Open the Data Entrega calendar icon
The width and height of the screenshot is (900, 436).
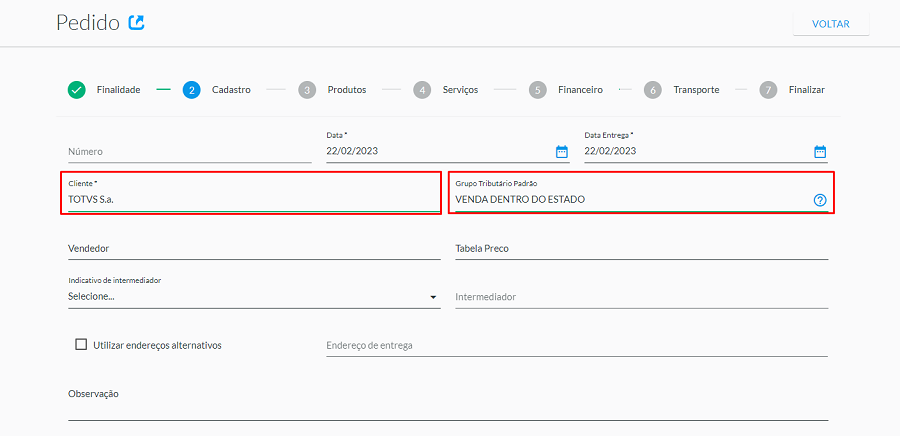[820, 151]
